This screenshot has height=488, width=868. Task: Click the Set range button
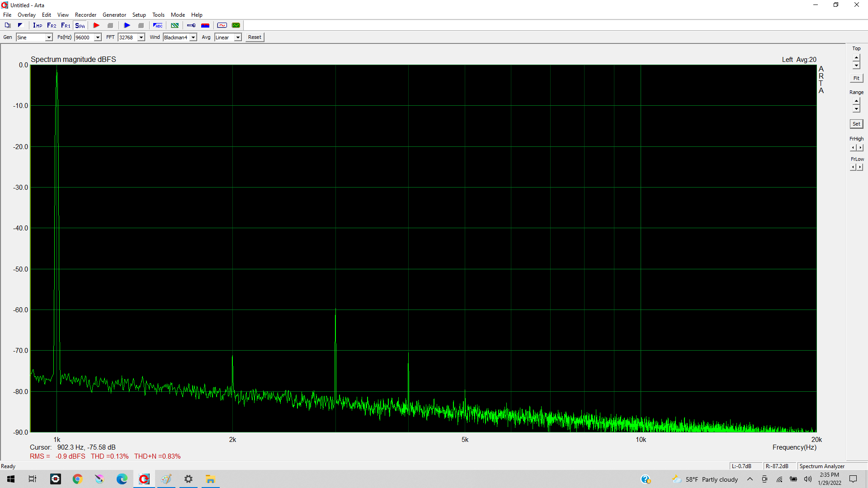coord(856,124)
